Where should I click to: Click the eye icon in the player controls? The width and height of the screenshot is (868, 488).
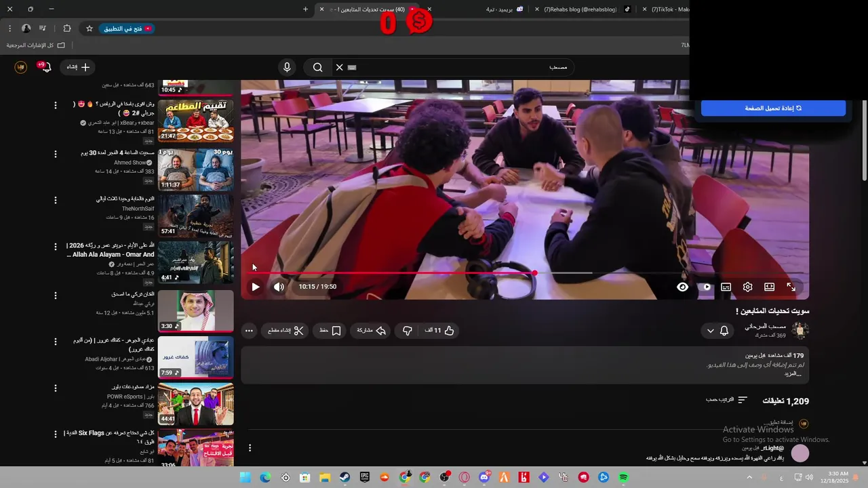(682, 287)
